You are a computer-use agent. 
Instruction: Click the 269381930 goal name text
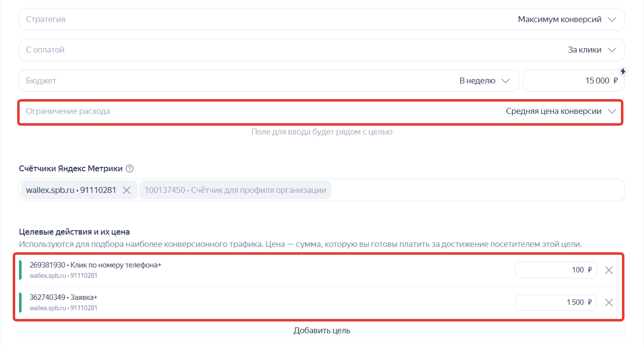point(96,265)
